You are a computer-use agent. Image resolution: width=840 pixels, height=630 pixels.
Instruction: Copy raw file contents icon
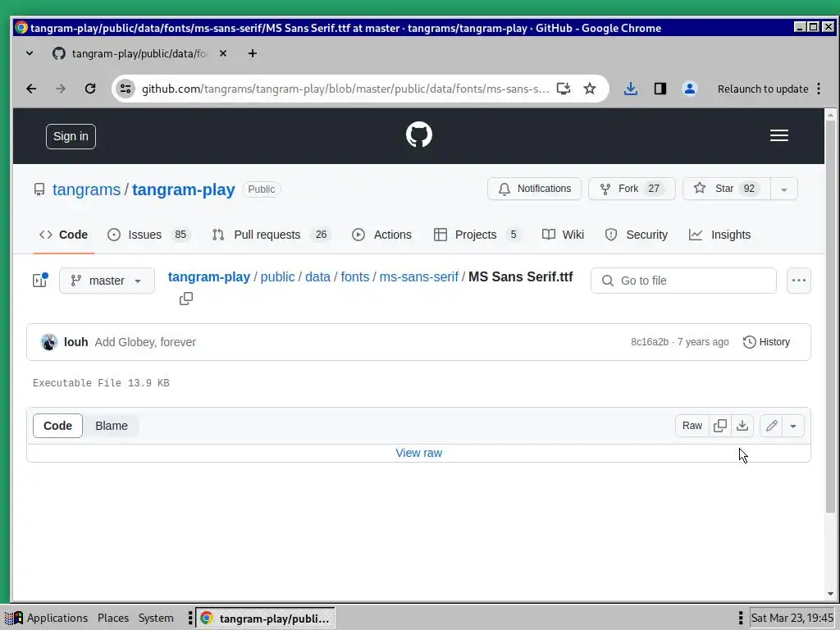[720, 426]
